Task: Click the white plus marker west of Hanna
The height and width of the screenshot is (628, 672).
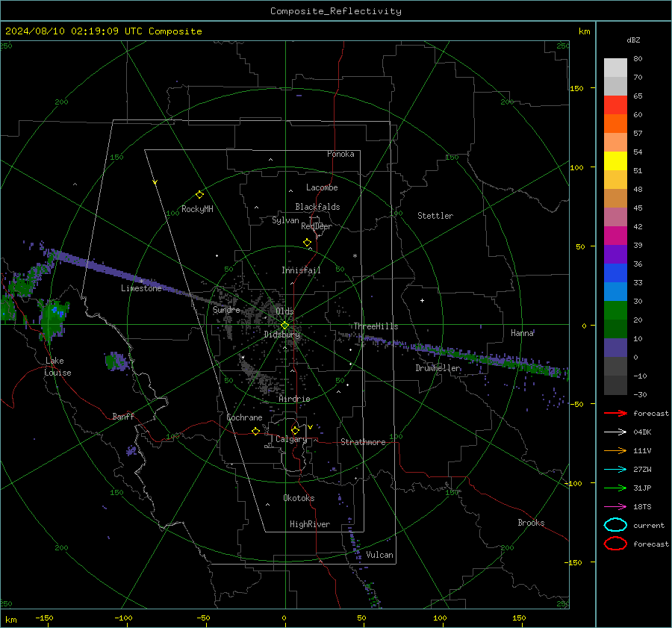Action: point(422,300)
